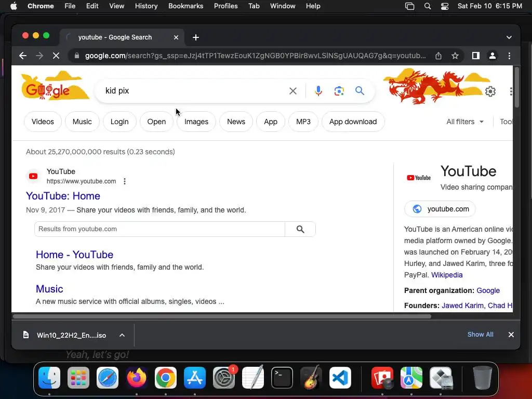Click the three-dot menu beside youtube.com result
Viewport: 532px width, 399px height.
pos(125,181)
